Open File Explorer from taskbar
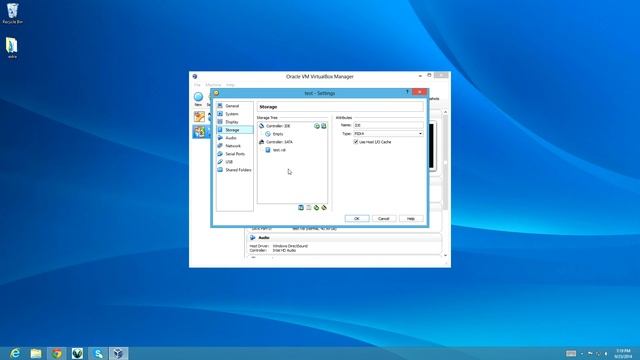Viewport: 640px width, 360px height. (x=36, y=353)
